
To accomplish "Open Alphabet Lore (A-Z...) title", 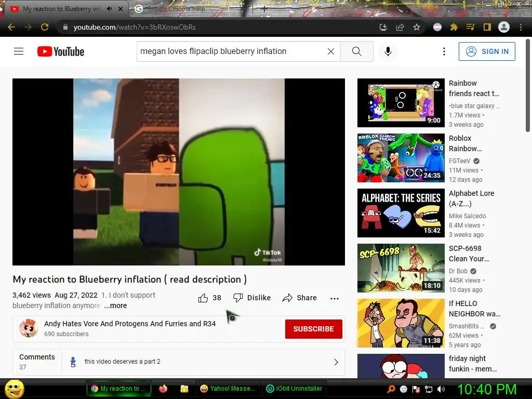I will [471, 198].
